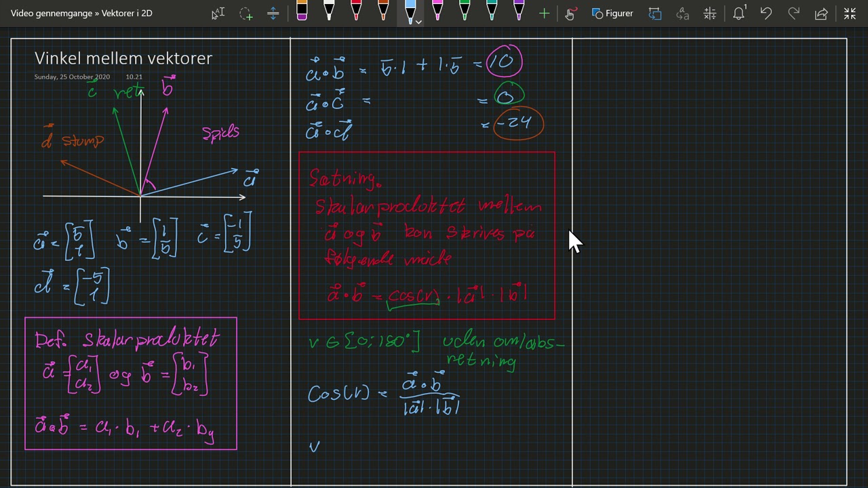Toggle Ink to Shape

coord(655,14)
